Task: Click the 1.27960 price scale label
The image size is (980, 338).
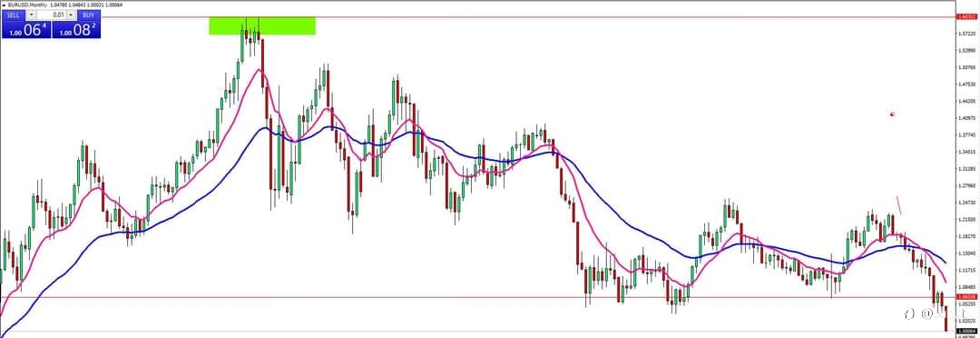Action: 967,185
